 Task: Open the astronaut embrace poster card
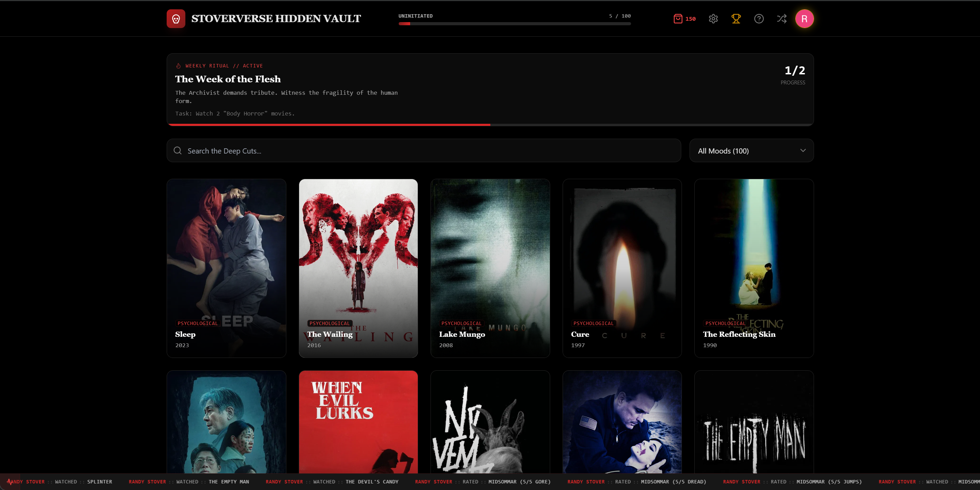622,422
